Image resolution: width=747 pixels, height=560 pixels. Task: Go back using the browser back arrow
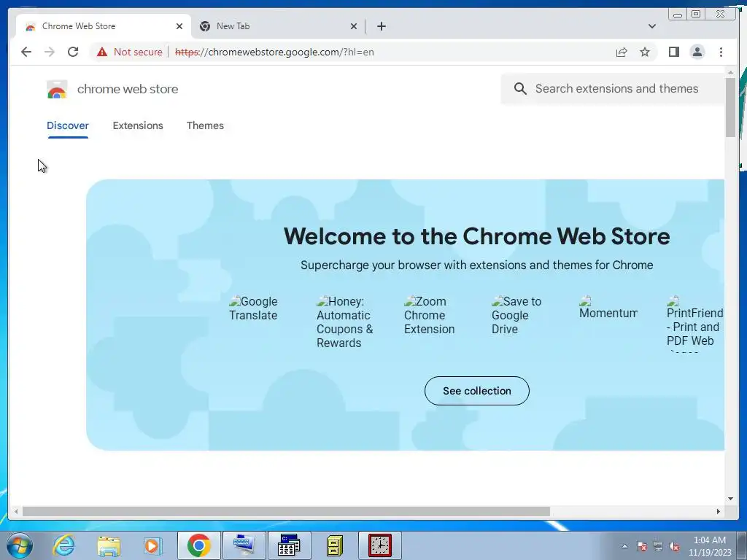click(26, 52)
